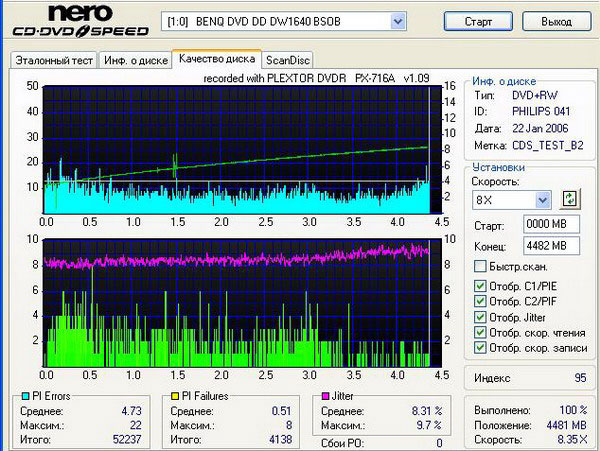Enable the Быстр.скан. quick scan checkbox
This screenshot has height=451, width=600.
tap(480, 266)
